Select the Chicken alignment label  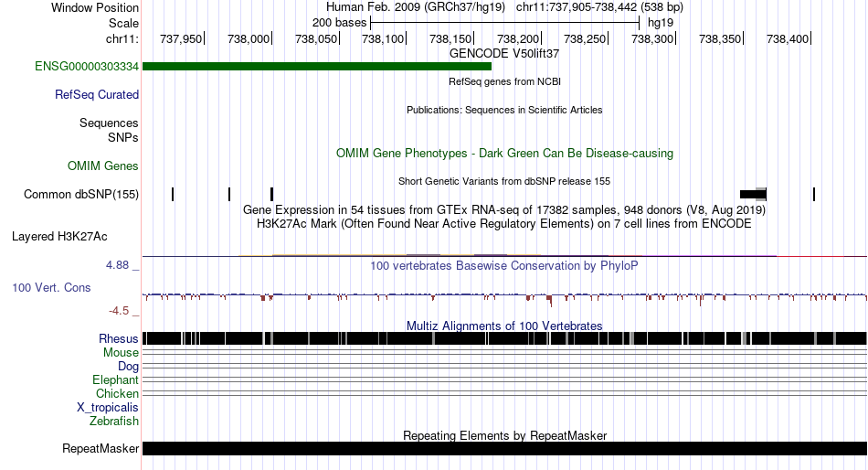117,393
